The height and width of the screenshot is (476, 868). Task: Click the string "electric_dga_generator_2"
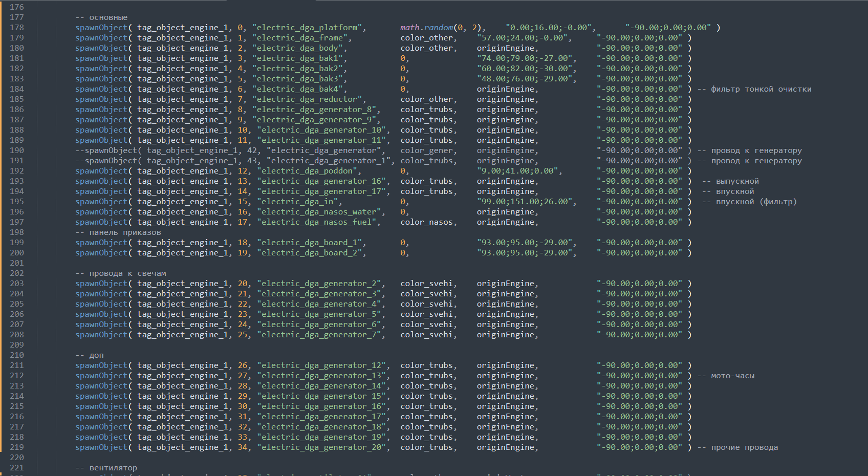click(x=319, y=284)
